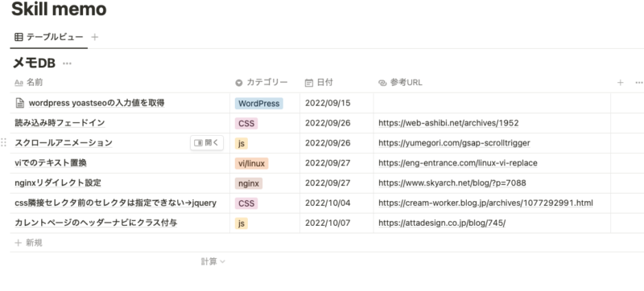Add a new row with 新規

coord(29,243)
